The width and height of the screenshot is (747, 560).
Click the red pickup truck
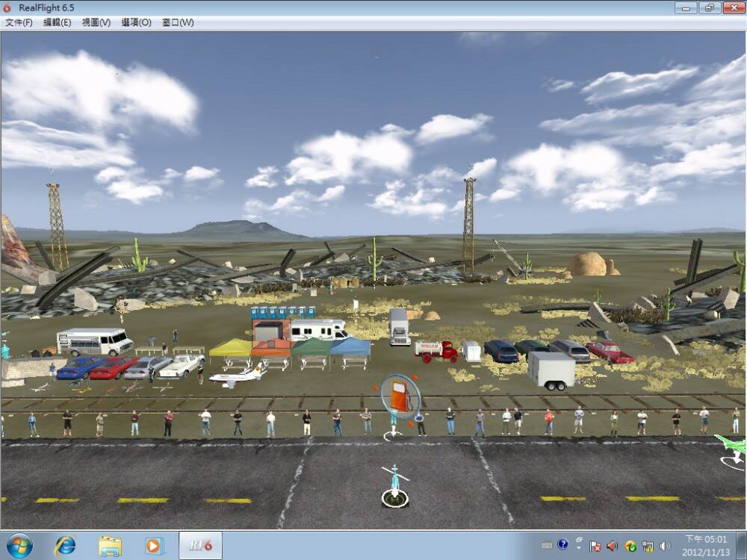click(x=610, y=352)
